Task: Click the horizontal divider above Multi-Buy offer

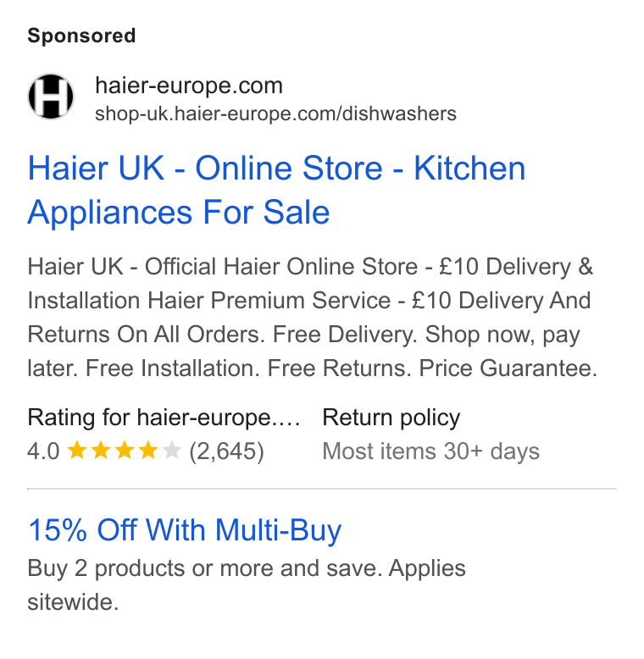Action: click(x=322, y=489)
